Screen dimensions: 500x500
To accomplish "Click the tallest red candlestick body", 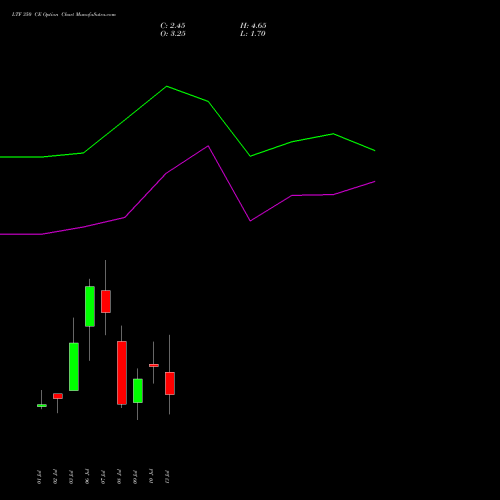I will 122,373.
